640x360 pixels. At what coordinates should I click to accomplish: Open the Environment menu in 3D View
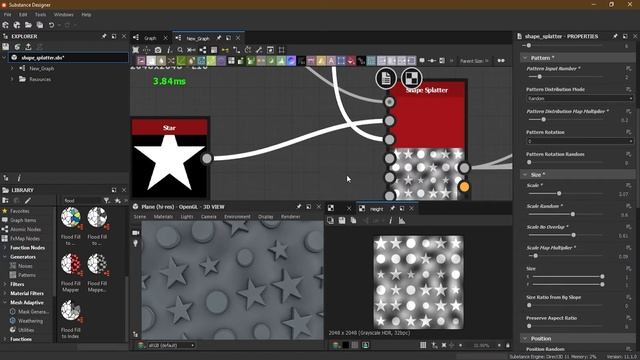[237, 217]
